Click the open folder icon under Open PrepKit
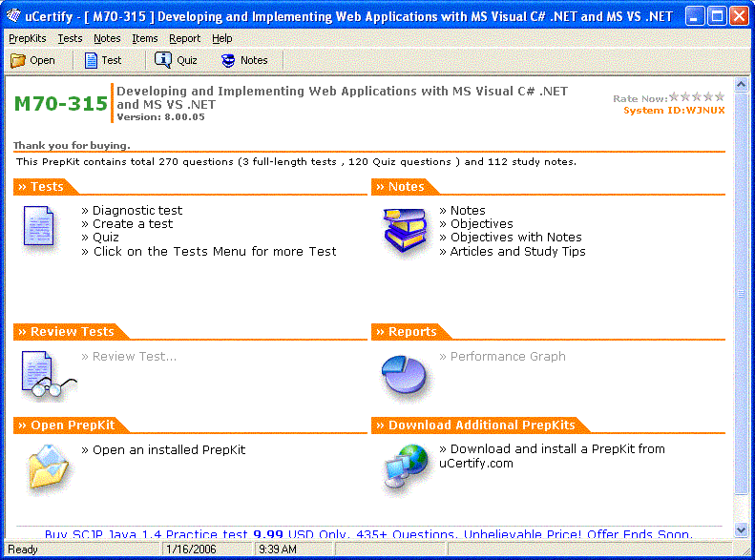This screenshot has width=755, height=560. tap(48, 467)
